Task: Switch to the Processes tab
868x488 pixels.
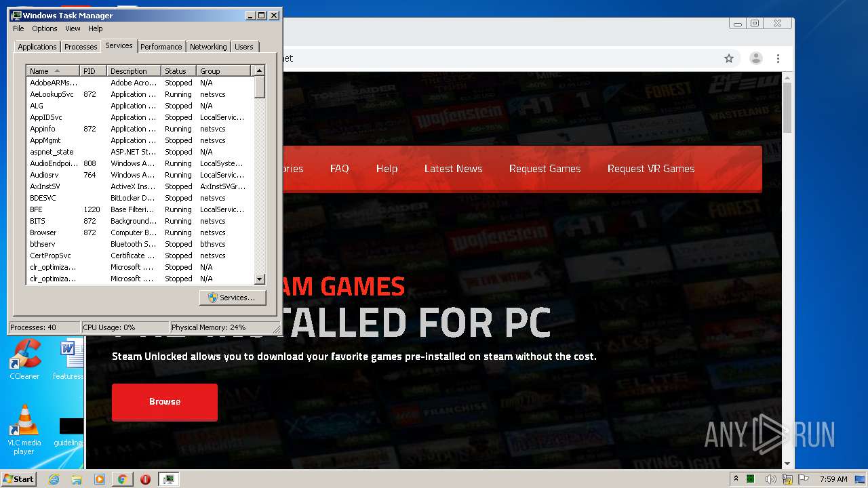Action: tap(81, 47)
